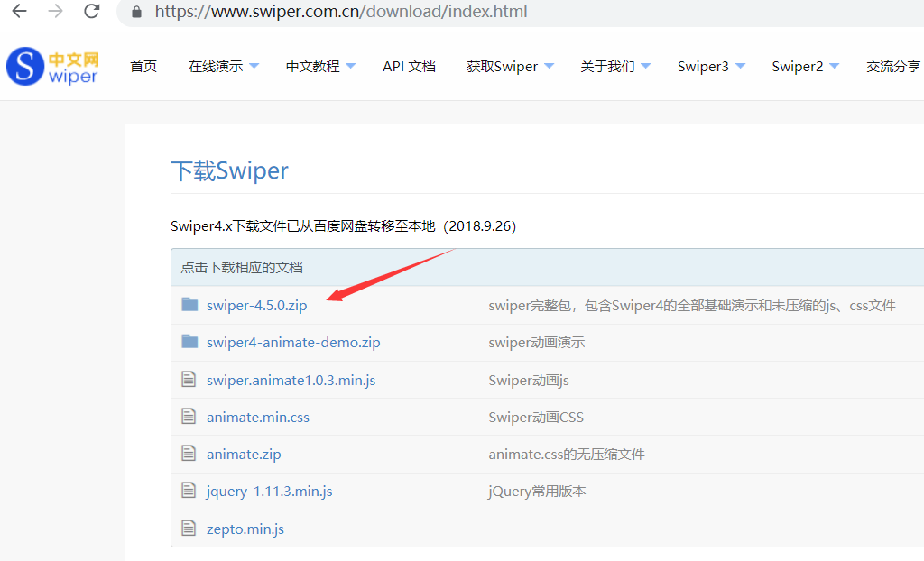Viewport: 924px width, 561px height.
Task: Expand the dropdown arrow next to 中文教程
Action: (351, 66)
